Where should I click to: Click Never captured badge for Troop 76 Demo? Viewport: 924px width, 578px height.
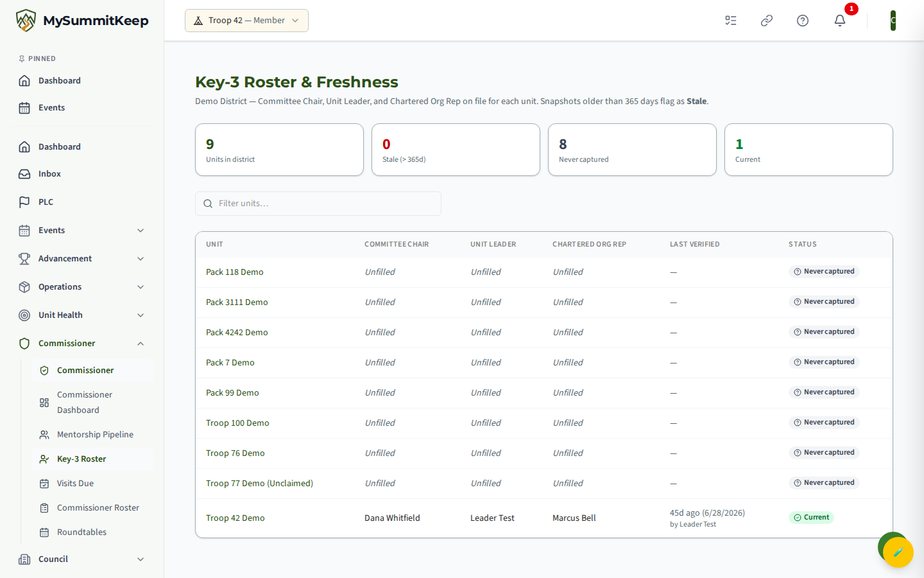click(824, 453)
